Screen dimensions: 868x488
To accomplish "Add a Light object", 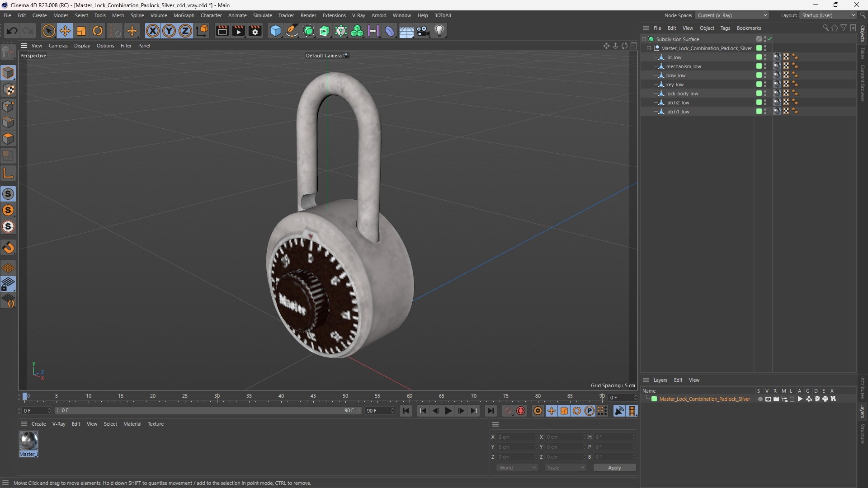I will coord(439,31).
